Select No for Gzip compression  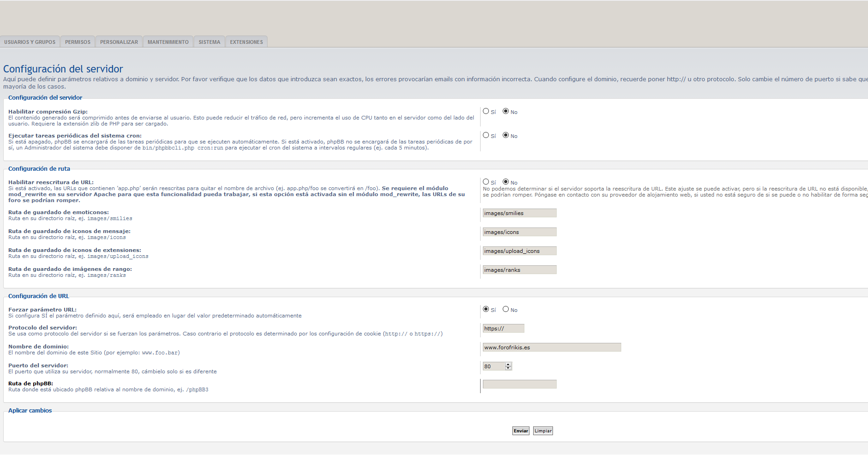point(505,111)
